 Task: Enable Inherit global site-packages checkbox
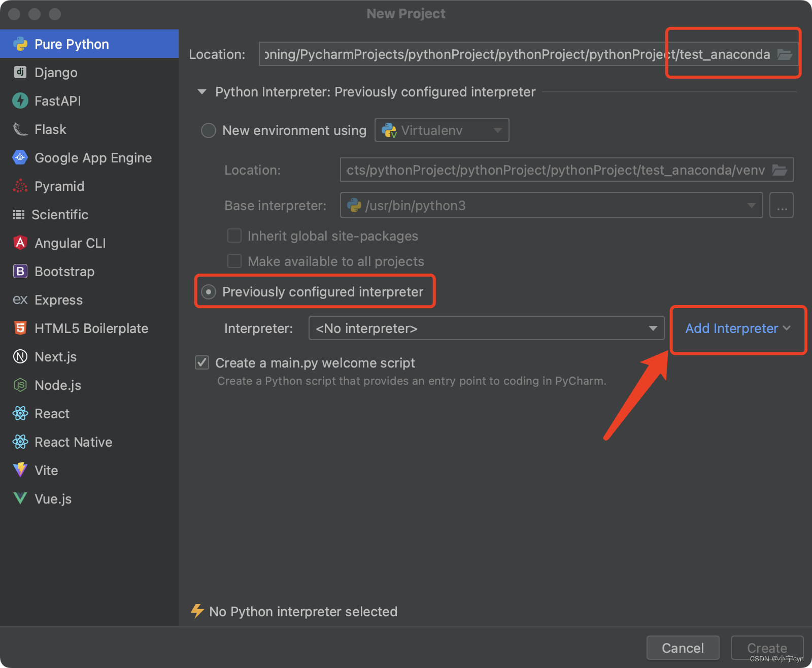pos(234,236)
